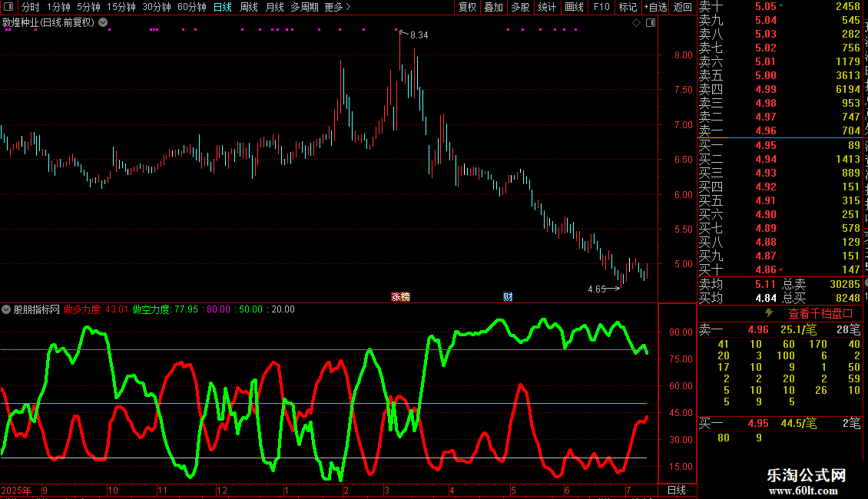Click the 买三 4.93 row
This screenshot has width=868, height=499.
click(780, 173)
